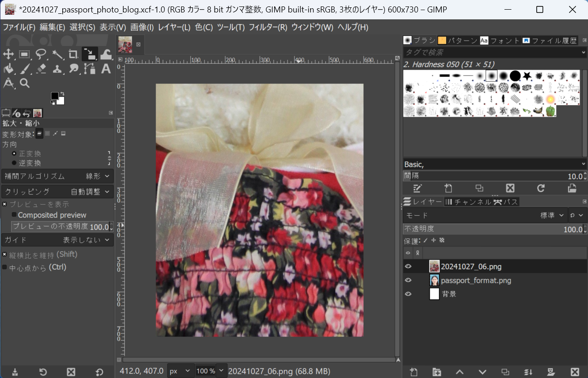Enable the Composited preview checkbox
The image size is (588, 378).
coord(14,215)
